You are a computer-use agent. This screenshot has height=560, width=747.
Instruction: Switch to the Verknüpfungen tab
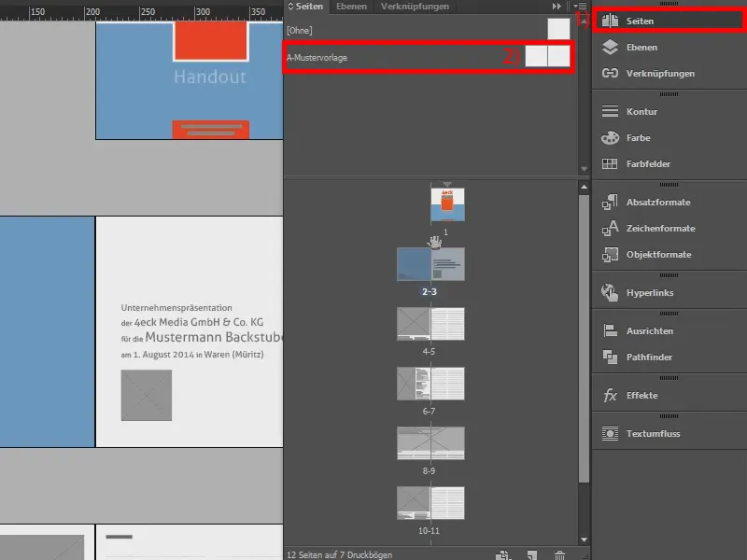point(415,7)
